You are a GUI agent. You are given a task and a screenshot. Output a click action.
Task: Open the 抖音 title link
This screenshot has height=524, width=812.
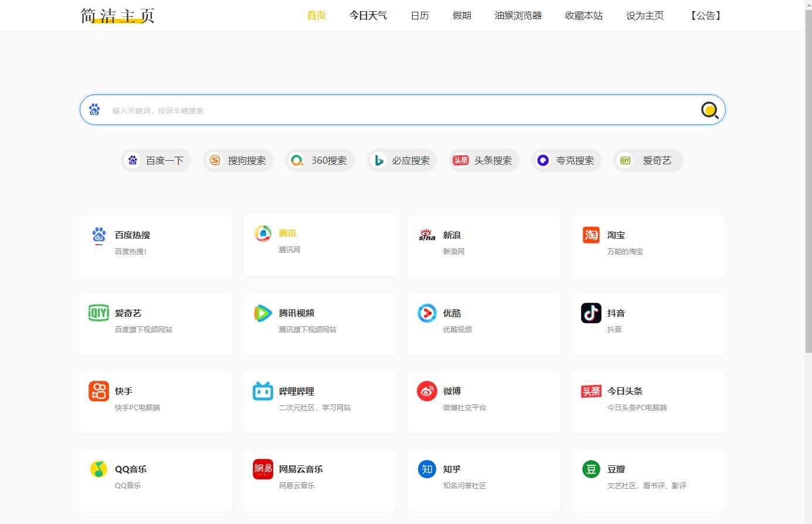[x=616, y=313]
